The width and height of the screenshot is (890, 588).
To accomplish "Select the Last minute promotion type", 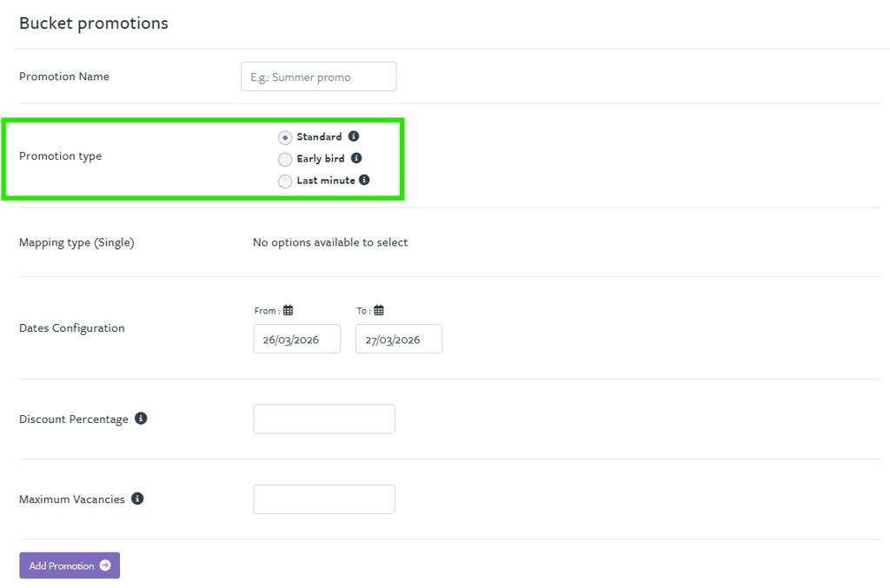I will click(x=285, y=181).
